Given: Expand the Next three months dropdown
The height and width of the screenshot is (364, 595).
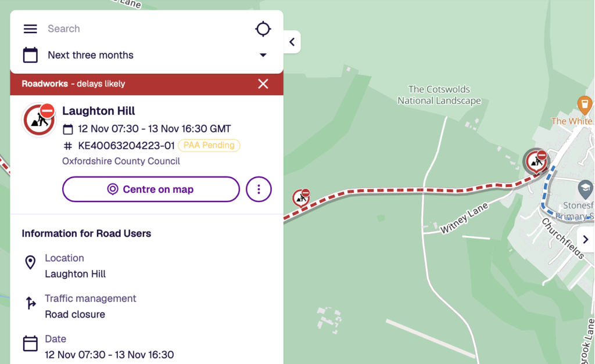Looking at the screenshot, I should 263,55.
